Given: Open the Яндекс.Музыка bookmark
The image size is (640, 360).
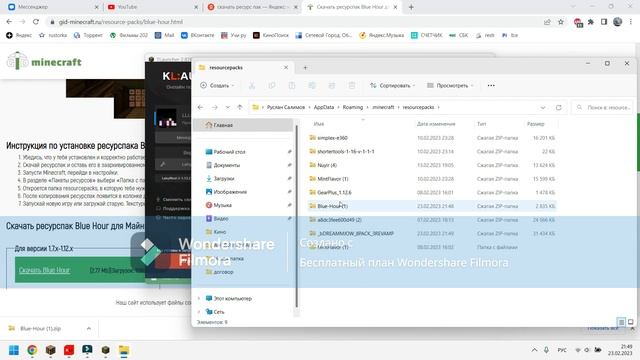Looking at the screenshot, I should [381, 36].
